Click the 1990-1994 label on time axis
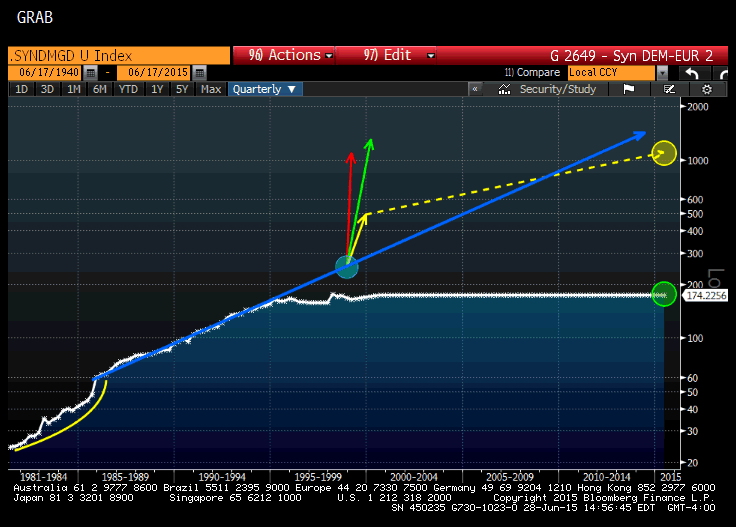The image size is (736, 527). pos(222,477)
